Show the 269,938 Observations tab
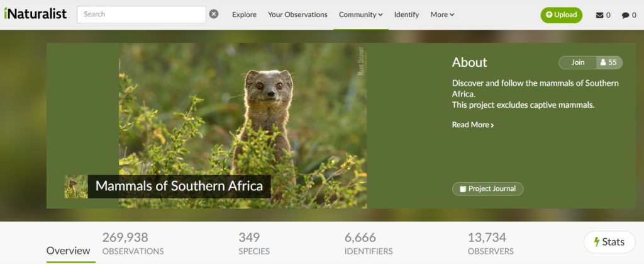Viewport: 644px width, 264px height. pyautogui.click(x=133, y=244)
